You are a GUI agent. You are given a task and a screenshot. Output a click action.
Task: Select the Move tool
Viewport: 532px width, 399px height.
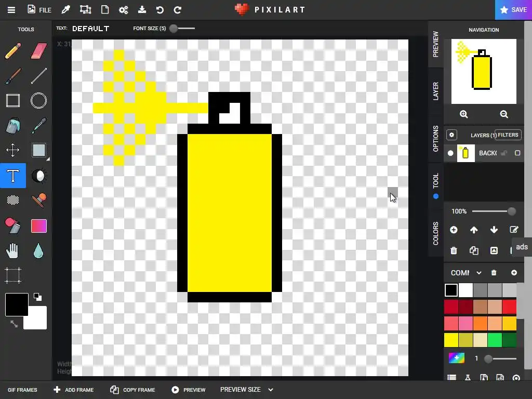13,150
